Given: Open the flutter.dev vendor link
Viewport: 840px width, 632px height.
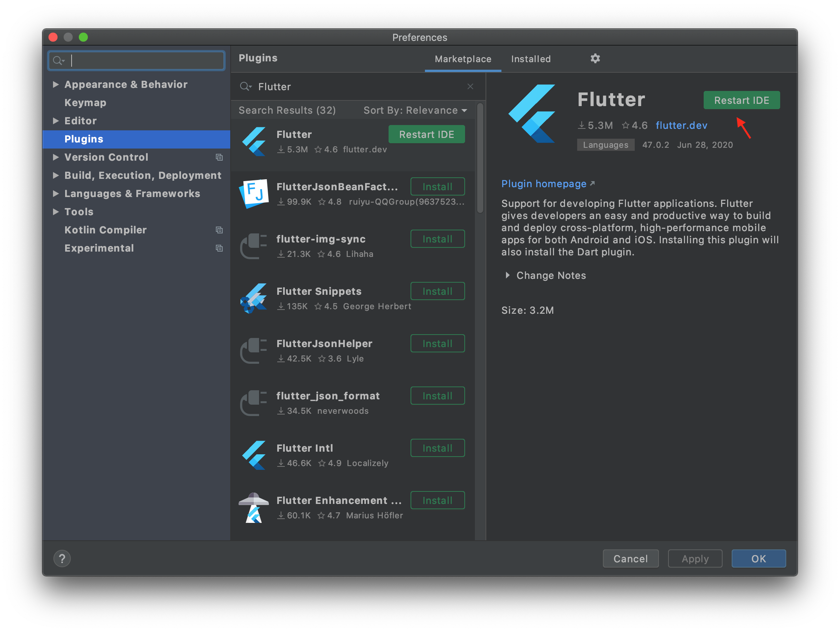Looking at the screenshot, I should (x=681, y=125).
